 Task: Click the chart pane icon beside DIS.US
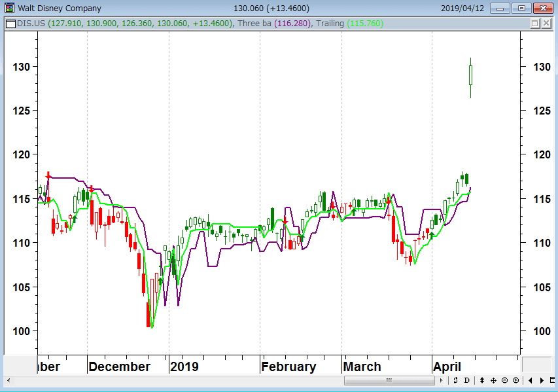(11, 24)
